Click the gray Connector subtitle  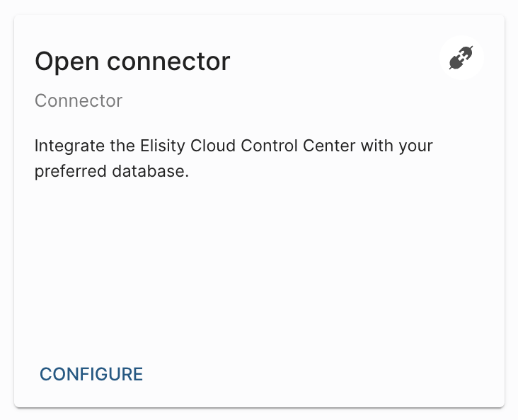tap(79, 100)
